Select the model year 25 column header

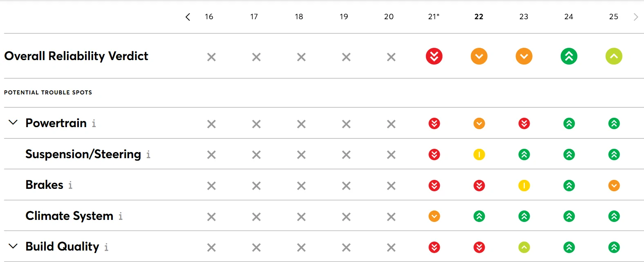[x=614, y=17]
